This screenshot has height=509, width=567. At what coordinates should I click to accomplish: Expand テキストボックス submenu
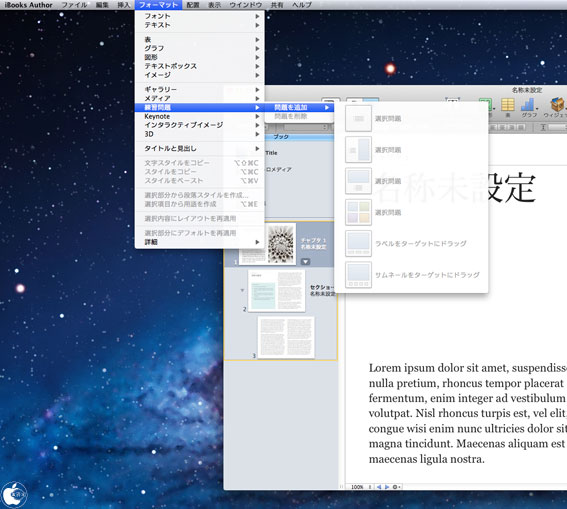(200, 66)
